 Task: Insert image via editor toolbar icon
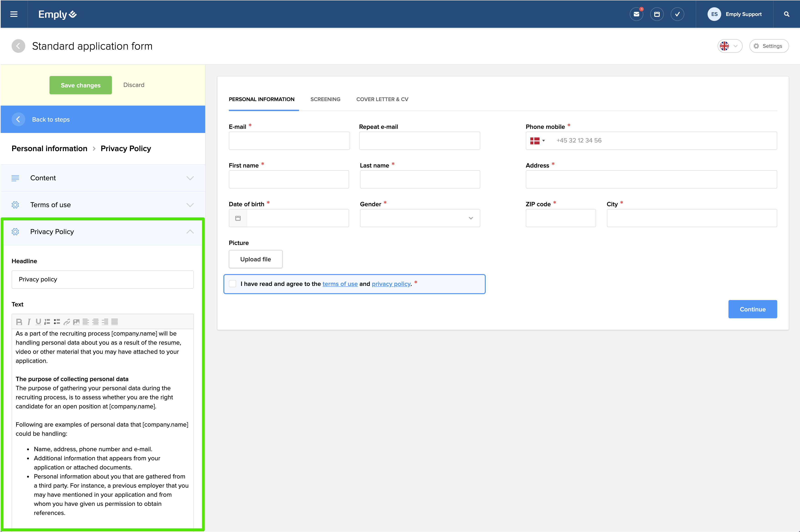(x=76, y=322)
